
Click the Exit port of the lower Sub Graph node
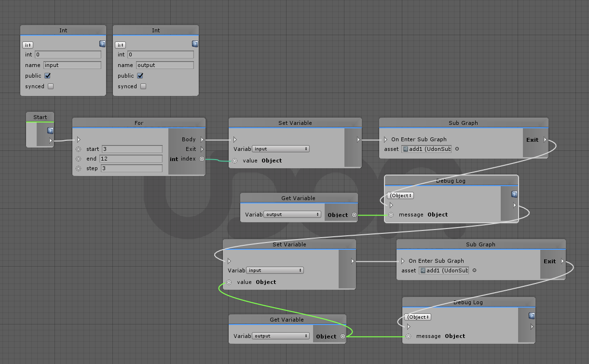pyautogui.click(x=562, y=261)
